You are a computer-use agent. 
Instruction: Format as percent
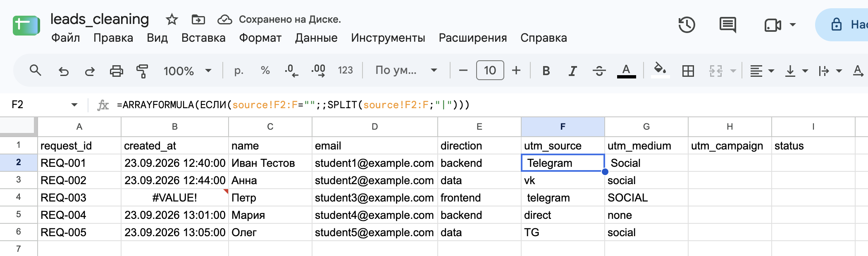click(x=265, y=71)
